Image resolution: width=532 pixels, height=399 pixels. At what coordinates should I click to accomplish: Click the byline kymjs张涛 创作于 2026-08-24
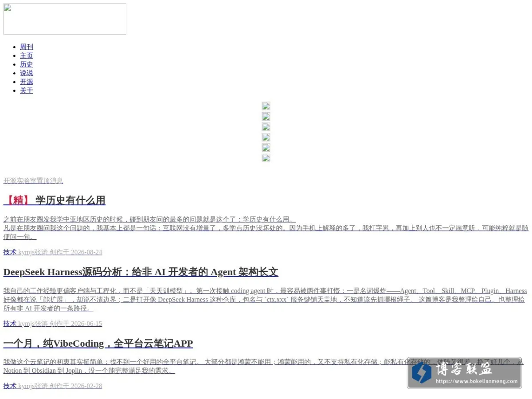coord(60,252)
